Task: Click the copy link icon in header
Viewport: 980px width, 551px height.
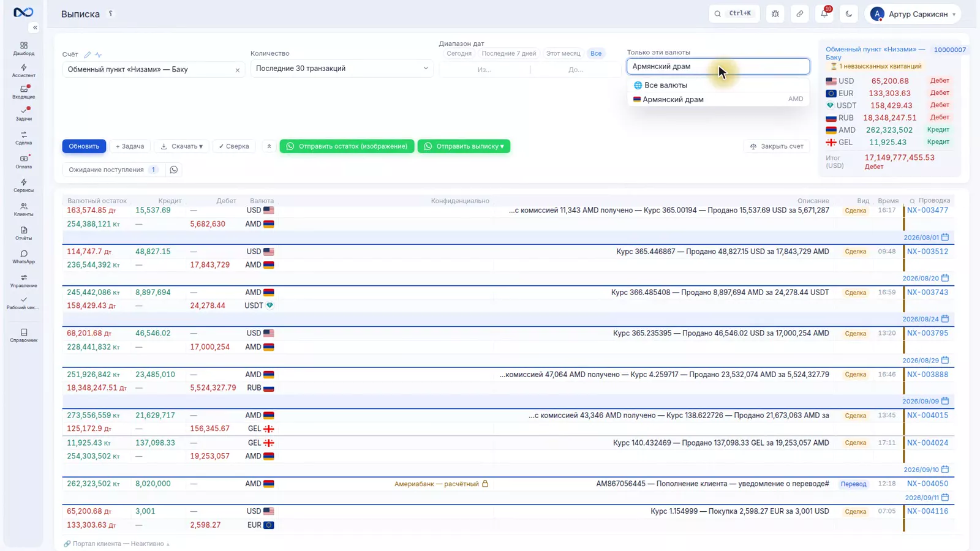Action: point(800,13)
